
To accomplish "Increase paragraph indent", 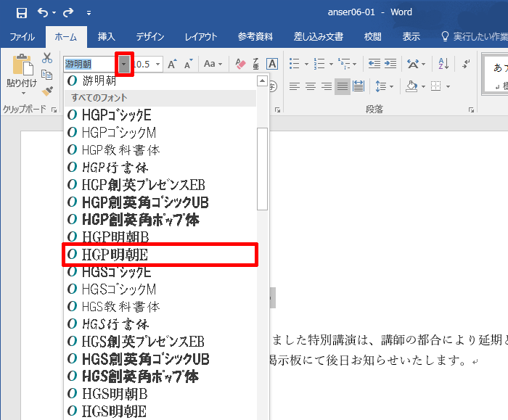I will (x=390, y=64).
